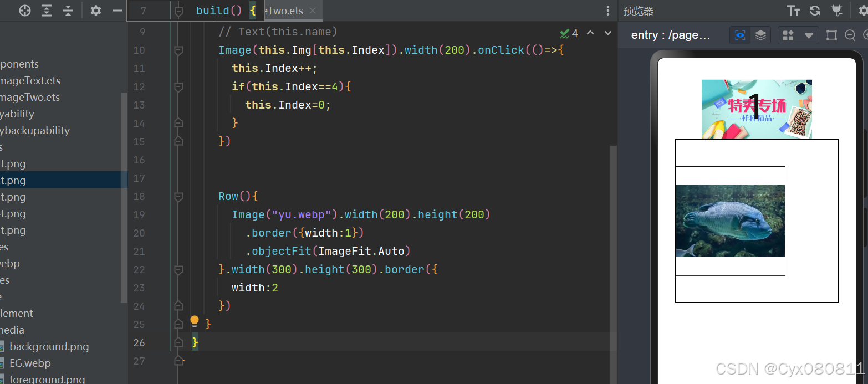Click the "yu.webp" string in code
This screenshot has height=384, width=868.
click(x=301, y=214)
